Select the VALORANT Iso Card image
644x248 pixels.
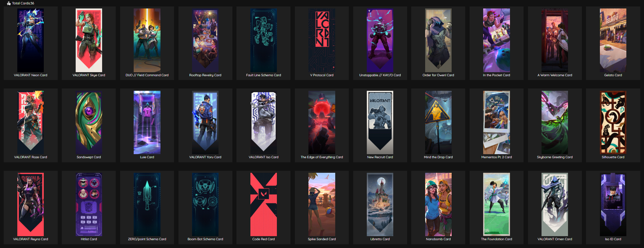[x=264, y=122]
